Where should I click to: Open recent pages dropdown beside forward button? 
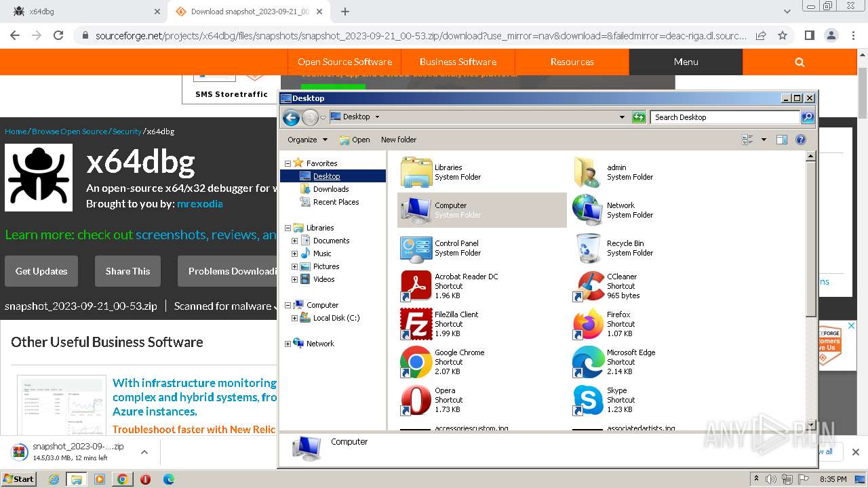323,117
